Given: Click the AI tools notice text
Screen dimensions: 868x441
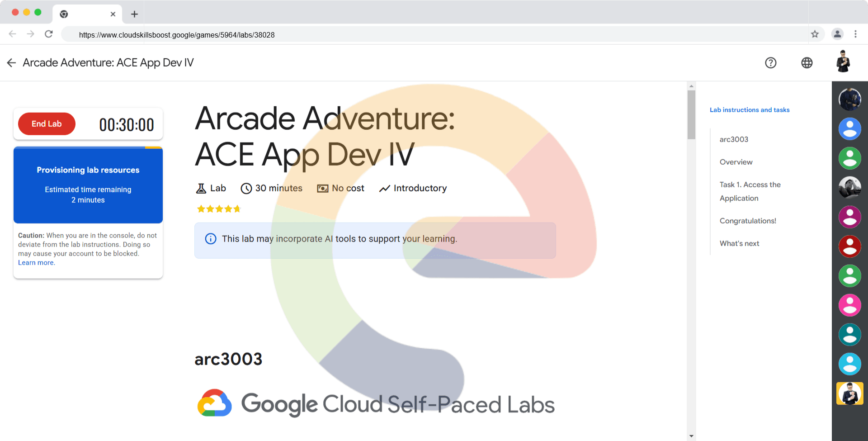Looking at the screenshot, I should 340,239.
